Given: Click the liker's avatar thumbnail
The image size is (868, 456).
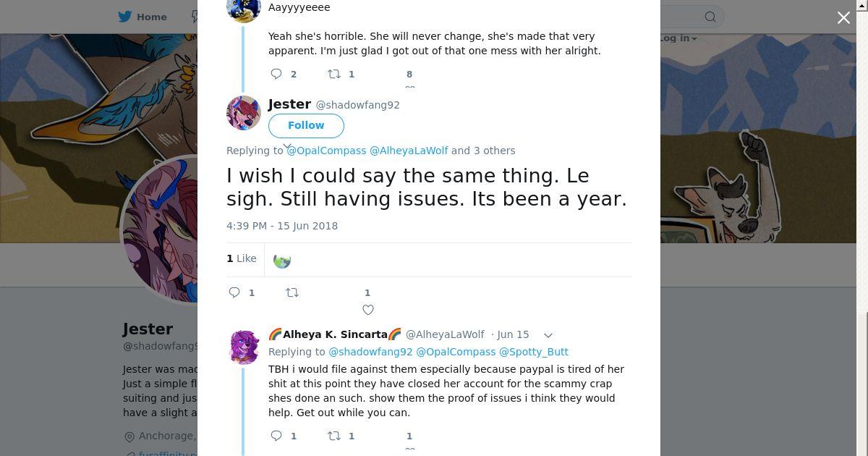Looking at the screenshot, I should tap(282, 260).
